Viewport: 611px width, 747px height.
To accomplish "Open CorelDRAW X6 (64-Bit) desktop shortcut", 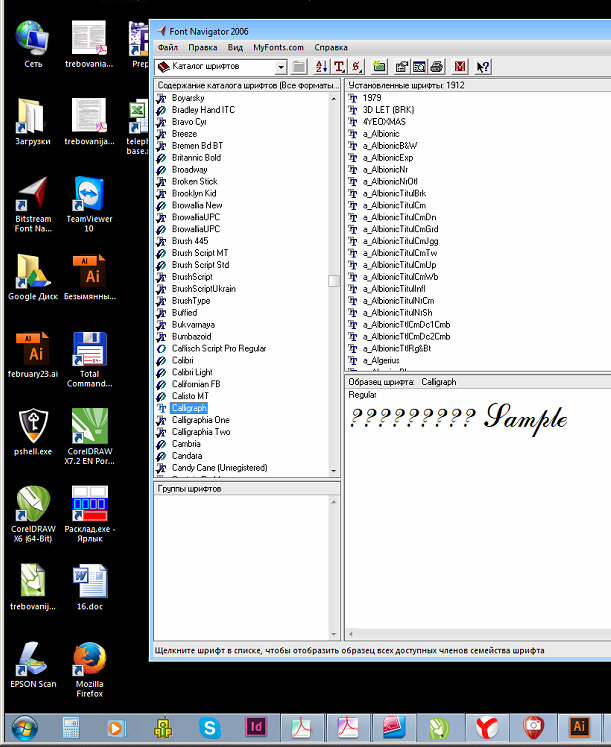I will tap(33, 514).
